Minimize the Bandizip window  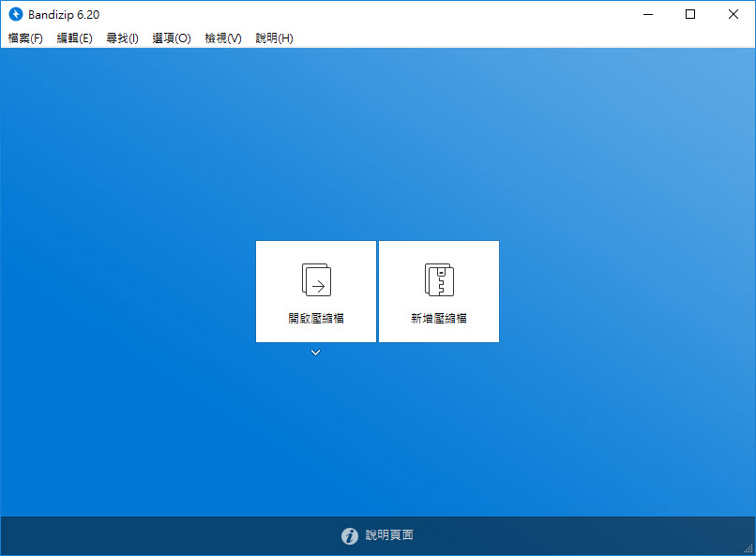coord(648,14)
